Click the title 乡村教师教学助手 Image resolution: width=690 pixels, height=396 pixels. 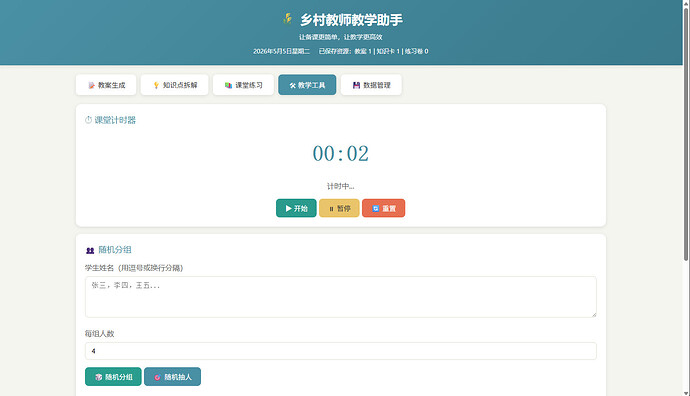tap(352, 19)
